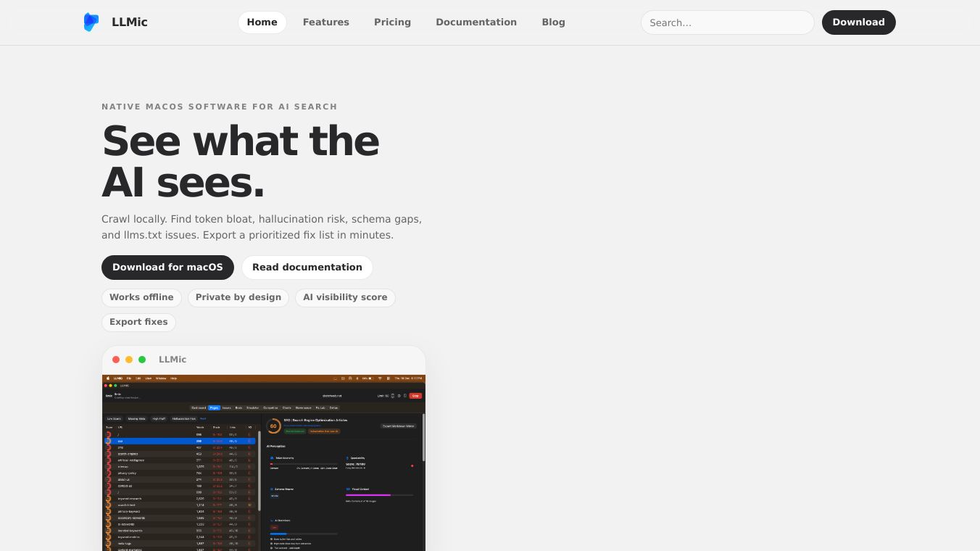Click the LLMic title above the screenshot

pos(173,360)
